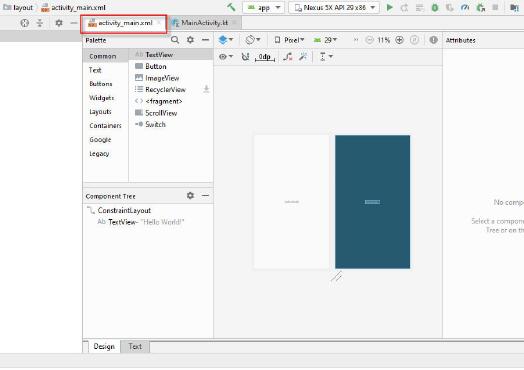Click the hammer Make Project icon

(x=231, y=7)
